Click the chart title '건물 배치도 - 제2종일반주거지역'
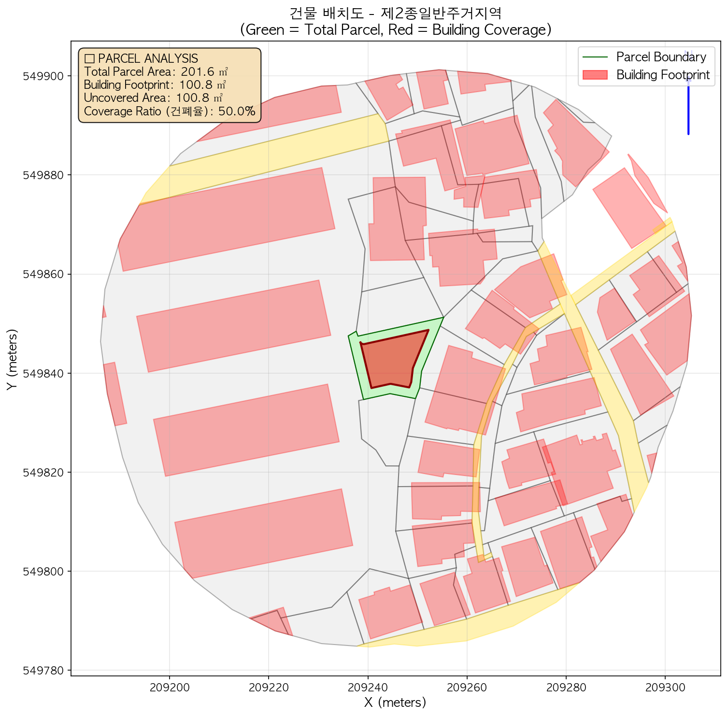 [396, 13]
